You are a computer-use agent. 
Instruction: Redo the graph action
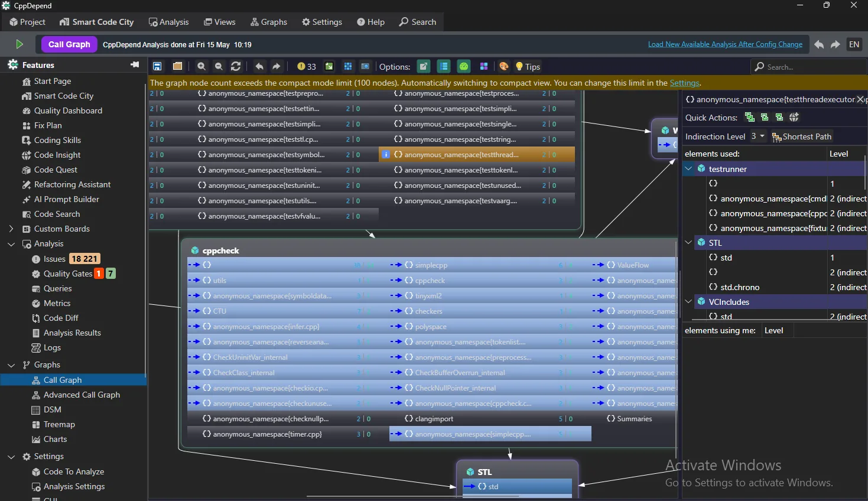(276, 66)
